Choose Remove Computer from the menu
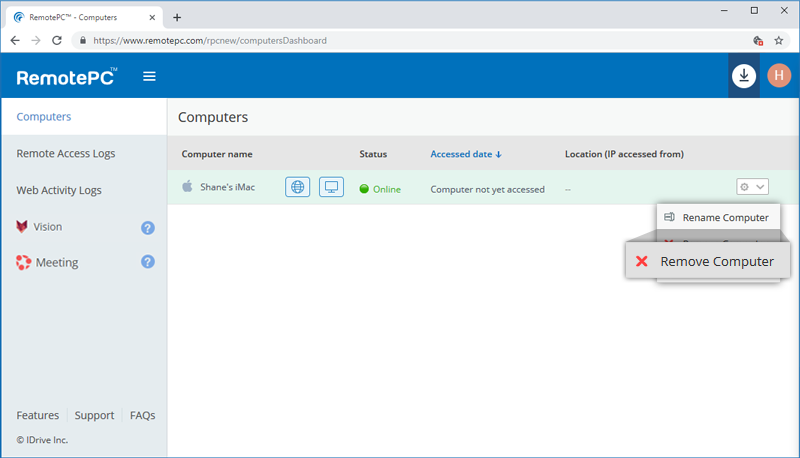 pyautogui.click(x=708, y=261)
